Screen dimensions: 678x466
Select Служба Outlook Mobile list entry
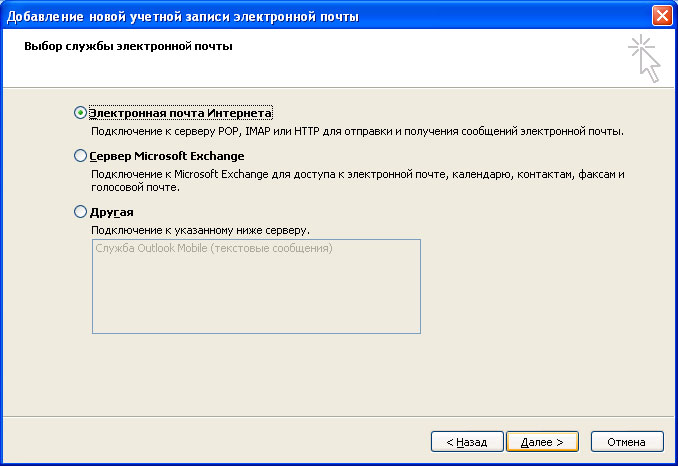(213, 248)
